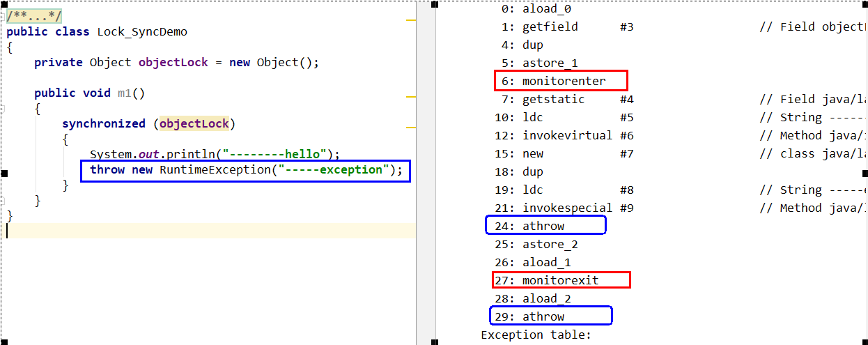Click the m1 method name
Image resolution: width=868 pixels, height=345 pixels.
[x=124, y=93]
